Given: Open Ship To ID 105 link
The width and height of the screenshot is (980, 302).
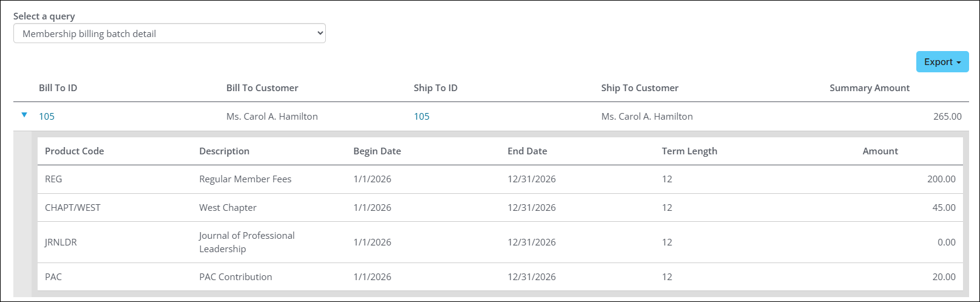Looking at the screenshot, I should [422, 117].
